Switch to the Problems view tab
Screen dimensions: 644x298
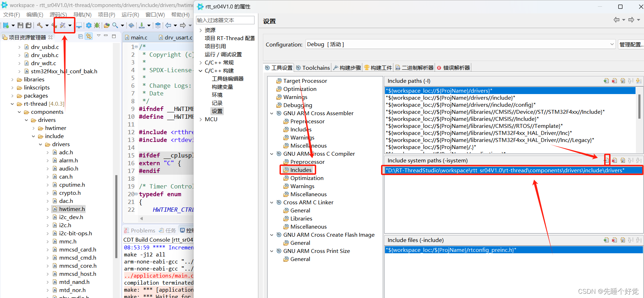coord(140,230)
